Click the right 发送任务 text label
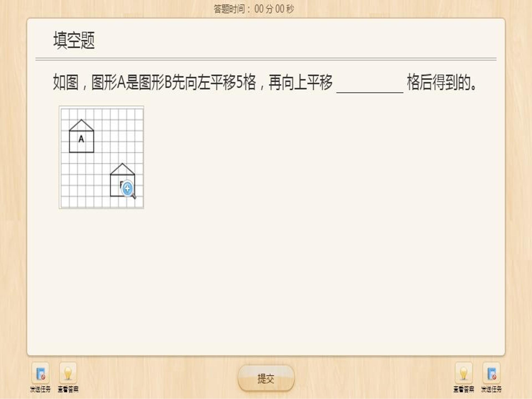Screen dimensions: 532x399 coord(491,389)
